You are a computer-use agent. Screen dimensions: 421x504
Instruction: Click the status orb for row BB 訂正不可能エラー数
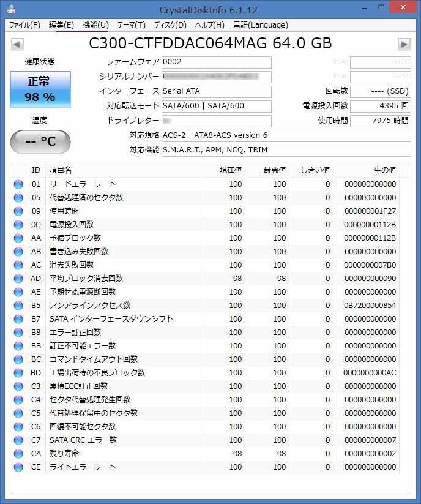click(18, 346)
